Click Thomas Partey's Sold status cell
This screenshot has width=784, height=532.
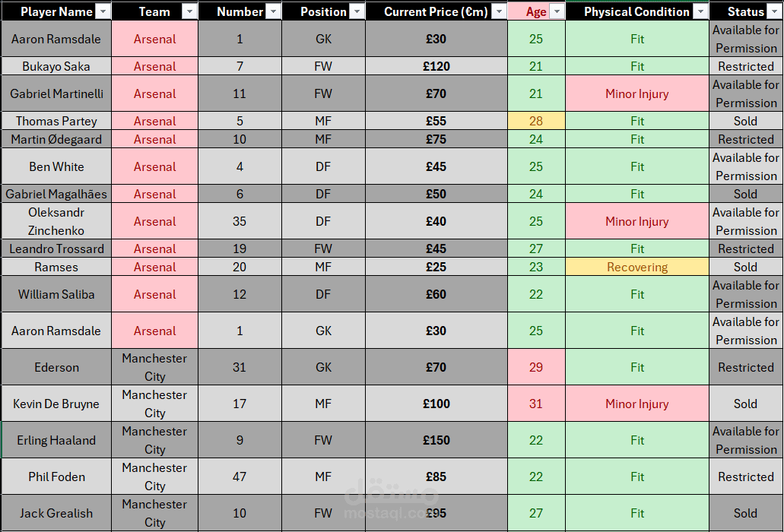[x=746, y=122]
